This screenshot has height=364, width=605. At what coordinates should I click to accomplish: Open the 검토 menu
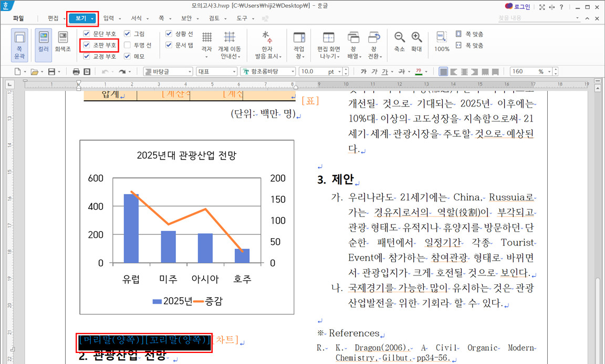pyautogui.click(x=214, y=18)
